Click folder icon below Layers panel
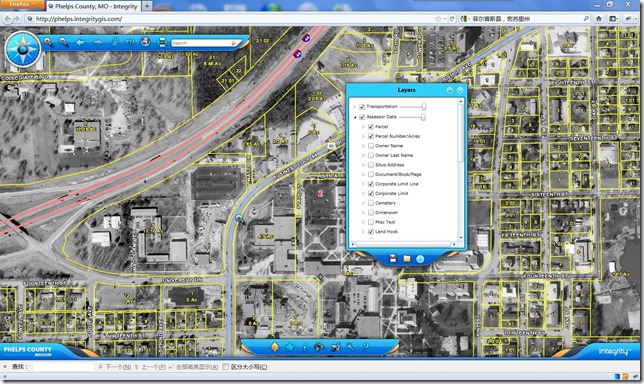The width and height of the screenshot is (644, 384). [407, 258]
